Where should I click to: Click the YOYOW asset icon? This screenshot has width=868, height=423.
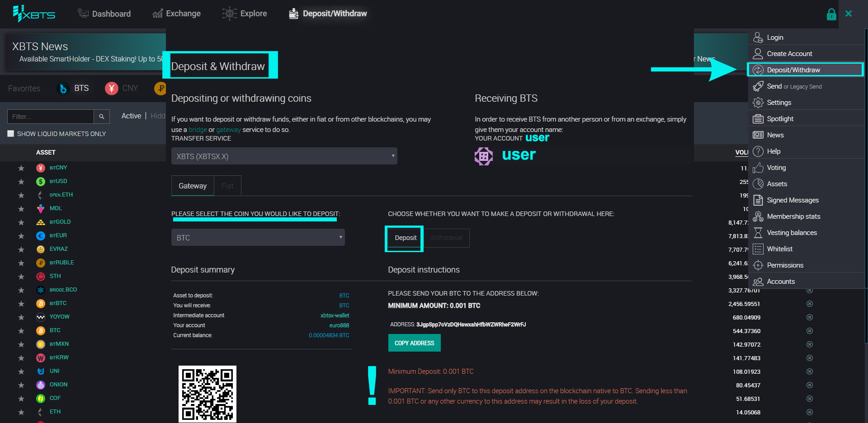[x=41, y=317]
